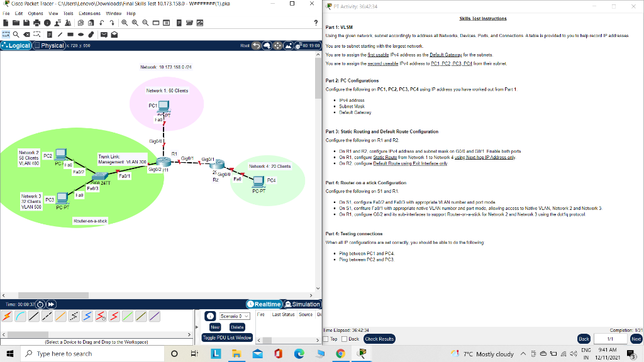Open Google Chrome from taskbar
The height and width of the screenshot is (362, 644).
coord(340,354)
